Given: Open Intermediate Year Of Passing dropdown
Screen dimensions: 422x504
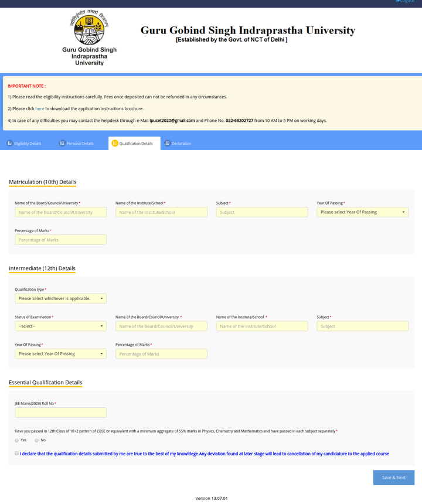Looking at the screenshot, I should 61,354.
